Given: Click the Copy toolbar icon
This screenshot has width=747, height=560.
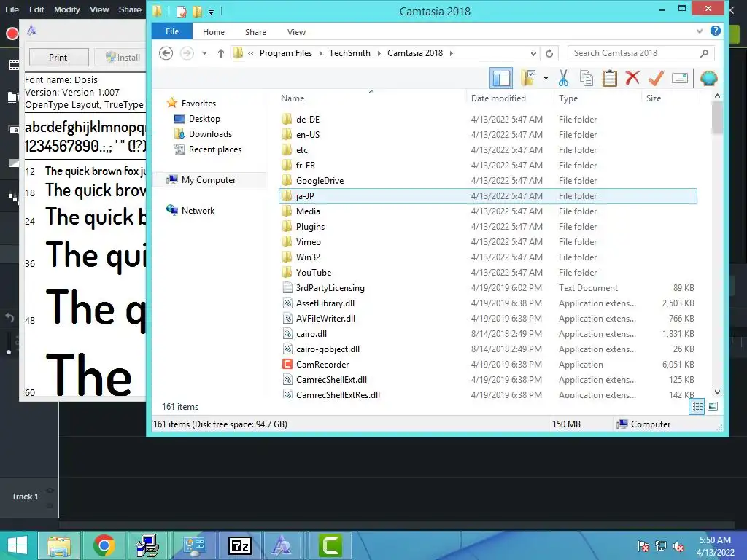Looking at the screenshot, I should click(587, 78).
